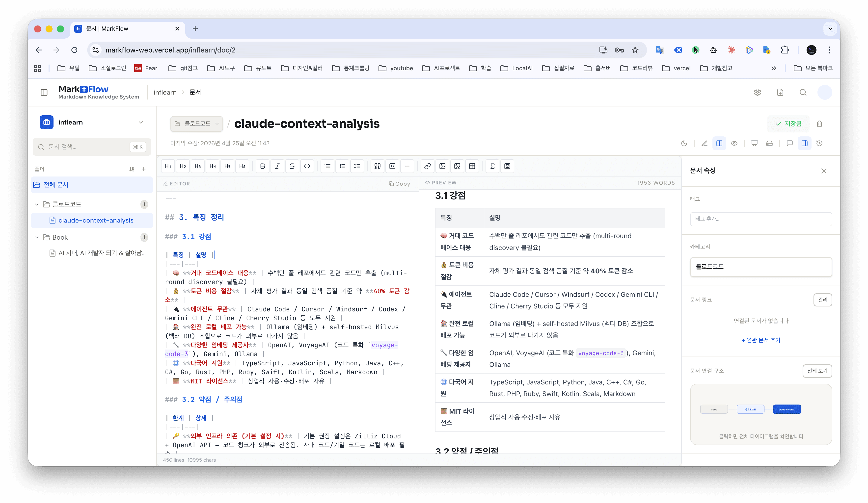Apply Heading 3 formatting

(198, 166)
